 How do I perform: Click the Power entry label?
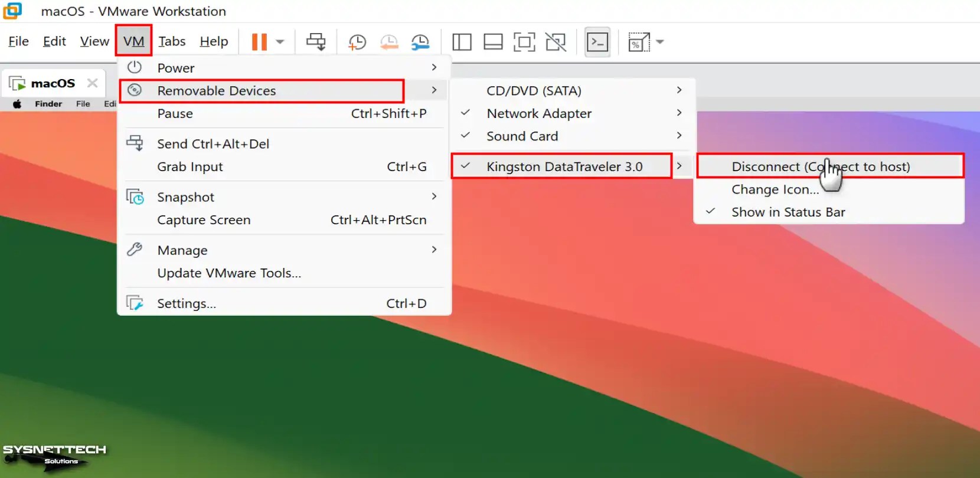click(176, 68)
